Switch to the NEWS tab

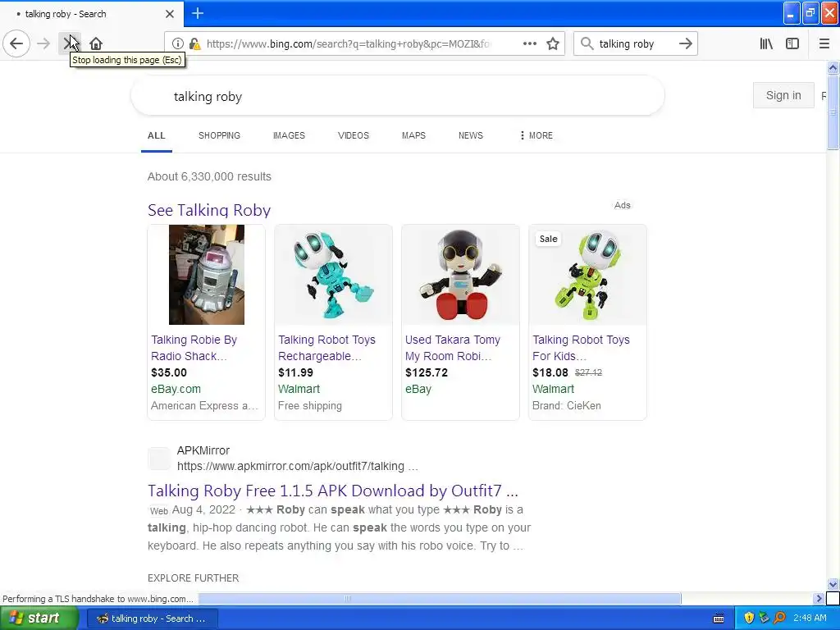point(470,135)
